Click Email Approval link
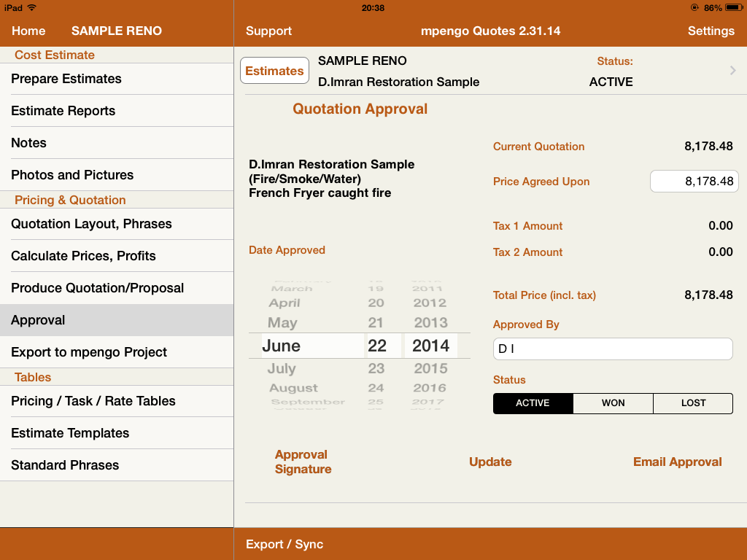This screenshot has width=747, height=560. tap(677, 462)
